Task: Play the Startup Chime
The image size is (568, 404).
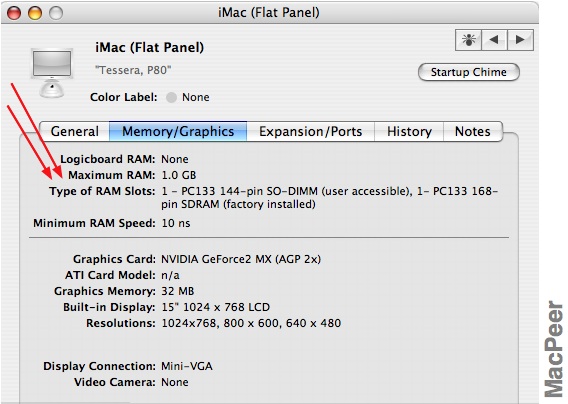Action: coord(469,72)
